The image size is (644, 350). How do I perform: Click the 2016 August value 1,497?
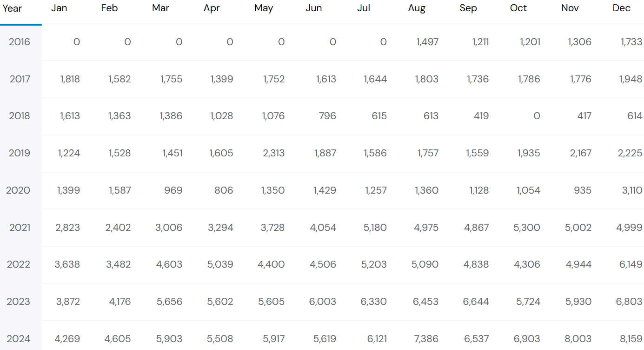click(x=427, y=42)
